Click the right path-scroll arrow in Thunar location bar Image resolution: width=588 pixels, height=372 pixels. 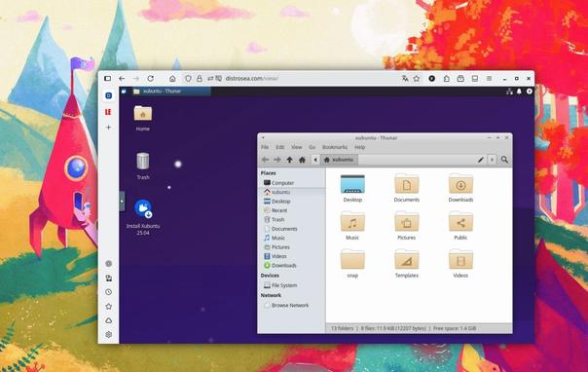(x=492, y=160)
